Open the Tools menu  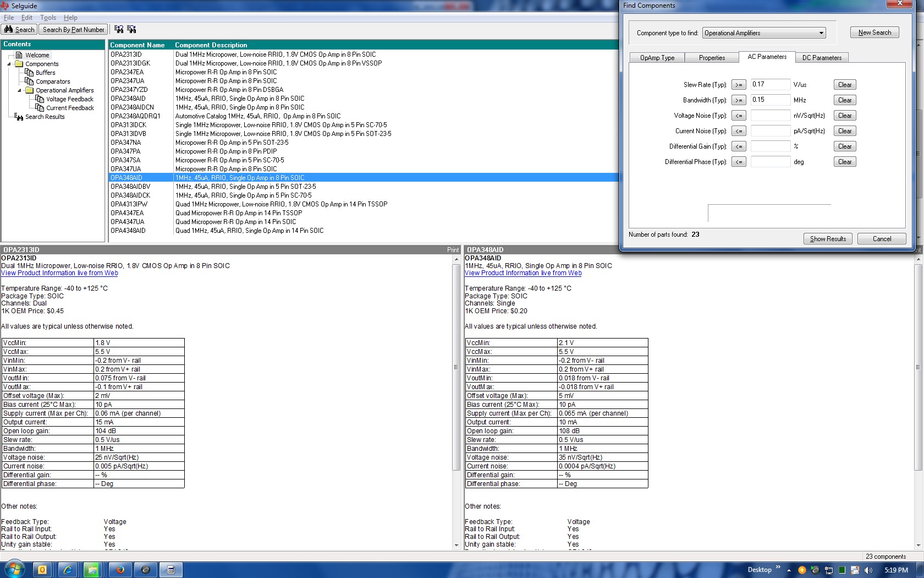click(x=48, y=18)
